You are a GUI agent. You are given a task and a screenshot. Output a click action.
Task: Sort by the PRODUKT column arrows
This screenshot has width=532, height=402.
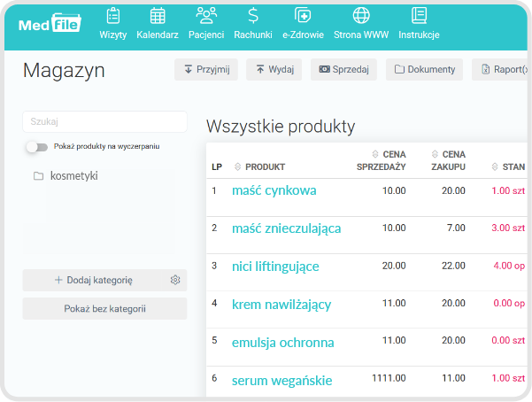pyautogui.click(x=237, y=166)
